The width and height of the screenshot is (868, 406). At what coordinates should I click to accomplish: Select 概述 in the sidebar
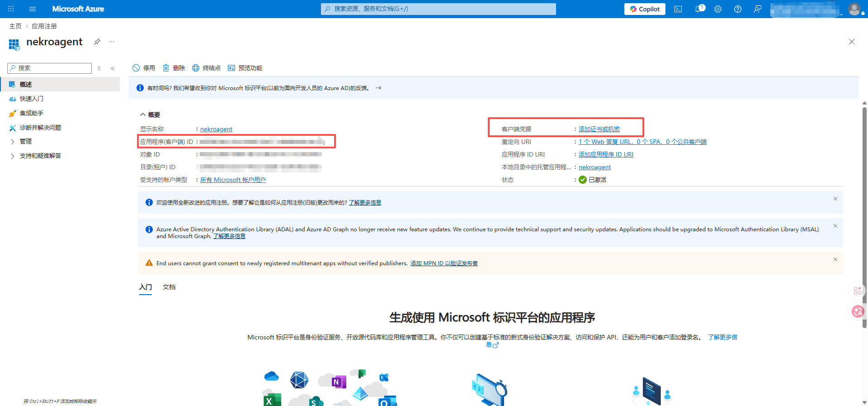[60, 85]
